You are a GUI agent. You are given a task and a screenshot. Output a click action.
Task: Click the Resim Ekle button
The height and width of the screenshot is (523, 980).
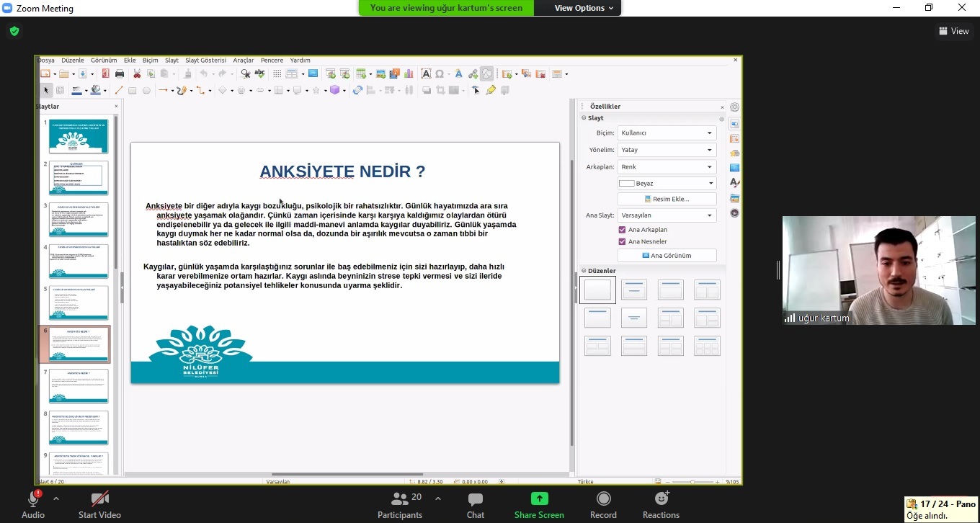point(667,199)
